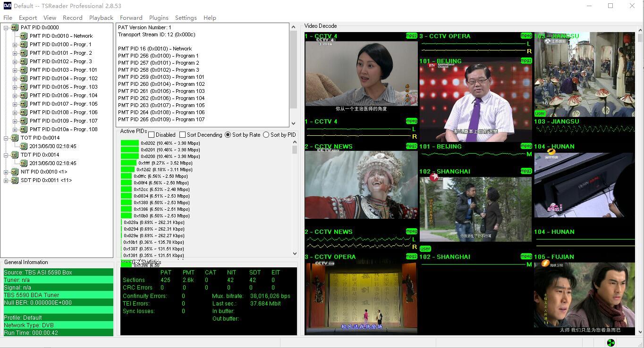
Task: Select PMT PID 0x0010 - Network tree item
Action: [61, 36]
